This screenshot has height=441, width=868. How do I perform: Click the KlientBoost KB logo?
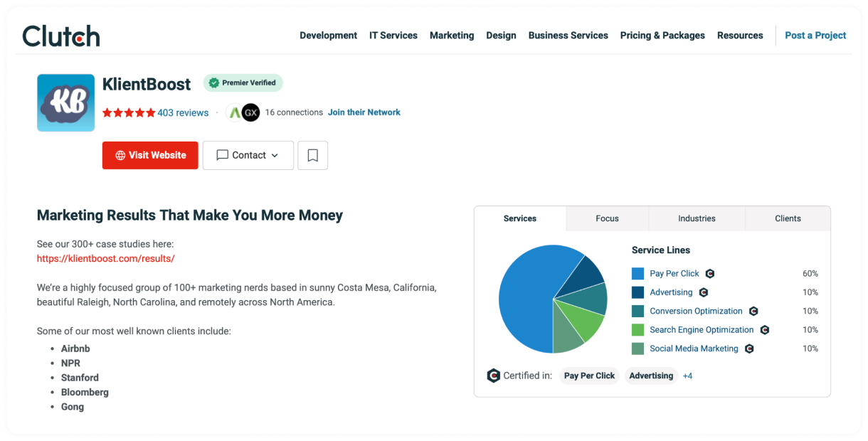tap(65, 102)
